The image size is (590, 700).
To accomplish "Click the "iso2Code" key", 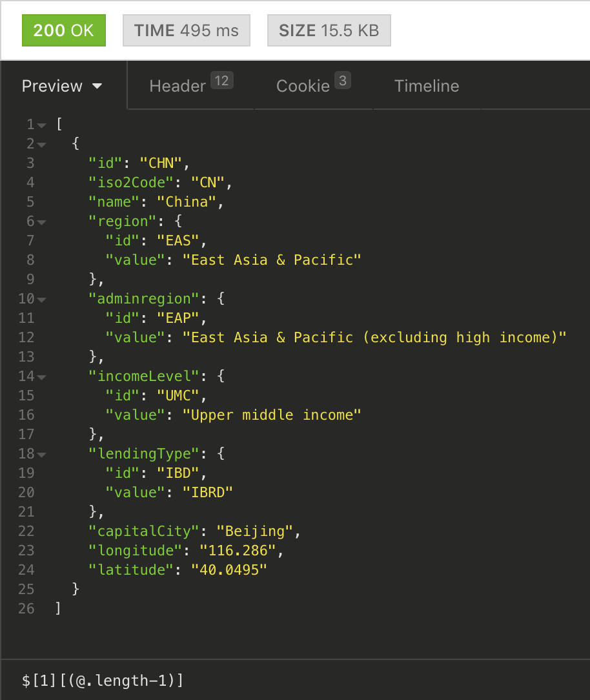I will pyautogui.click(x=131, y=182).
